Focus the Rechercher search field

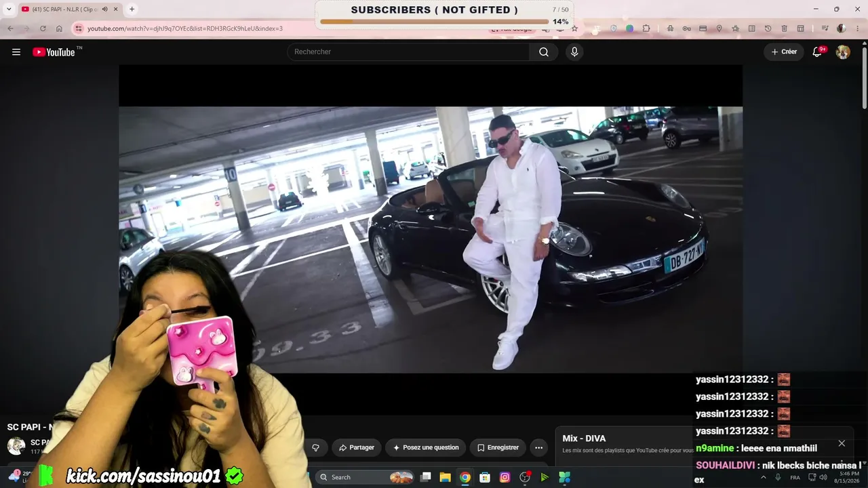[x=409, y=52]
